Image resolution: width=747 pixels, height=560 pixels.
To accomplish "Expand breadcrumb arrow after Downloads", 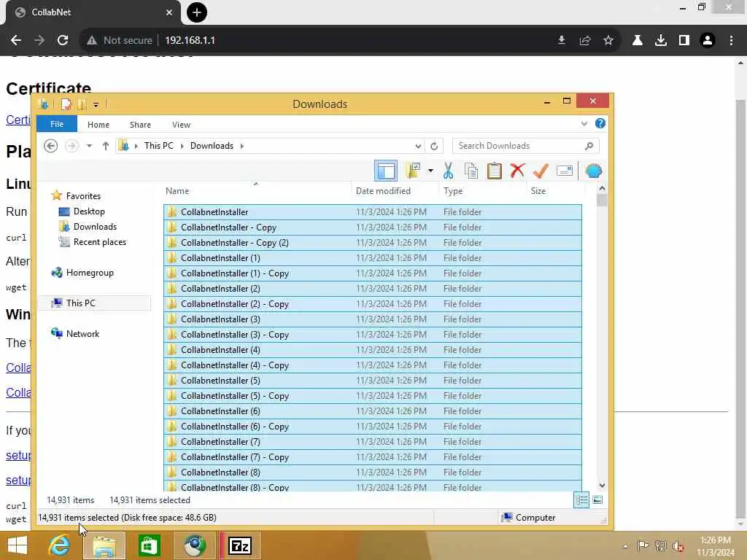I will (x=242, y=146).
